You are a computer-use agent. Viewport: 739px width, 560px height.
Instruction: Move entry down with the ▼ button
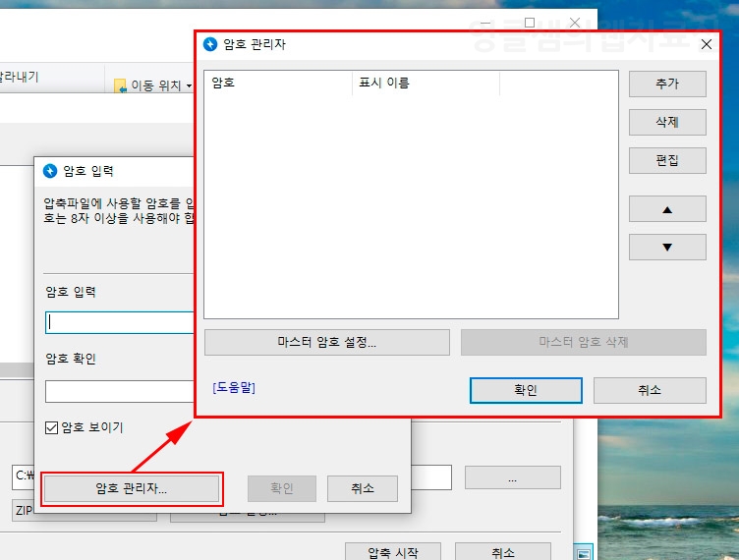coord(667,248)
